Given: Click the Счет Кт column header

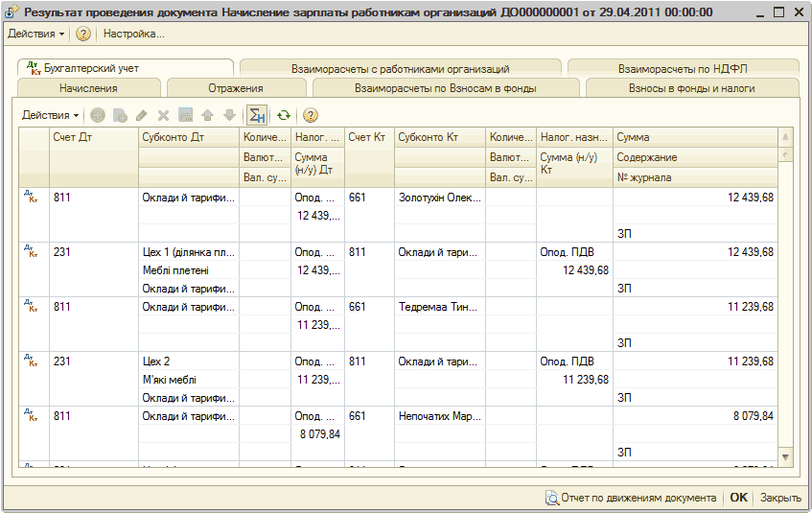Looking at the screenshot, I should pyautogui.click(x=369, y=157).
